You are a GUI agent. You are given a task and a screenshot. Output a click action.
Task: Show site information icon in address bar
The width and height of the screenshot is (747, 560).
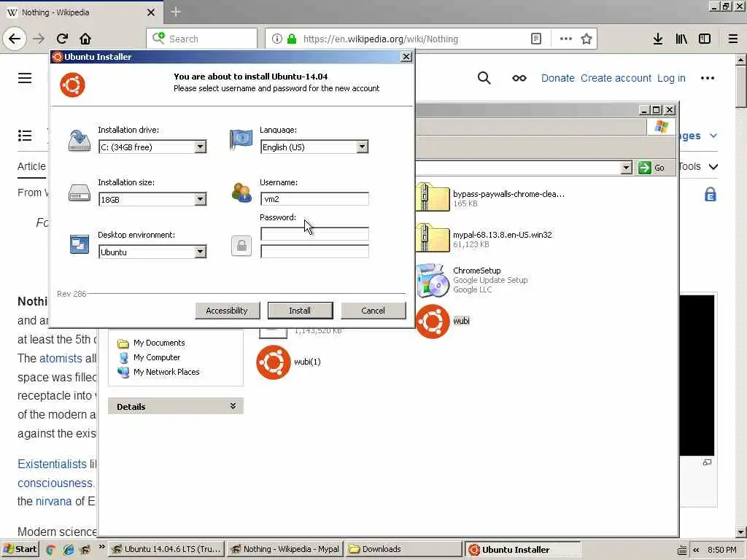point(276,39)
